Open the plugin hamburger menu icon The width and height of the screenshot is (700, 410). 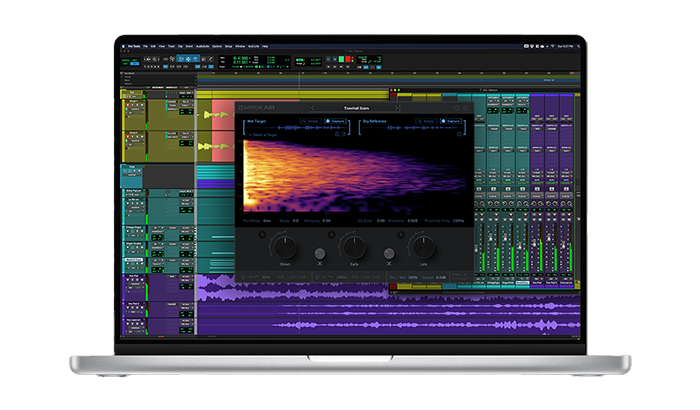point(466,108)
